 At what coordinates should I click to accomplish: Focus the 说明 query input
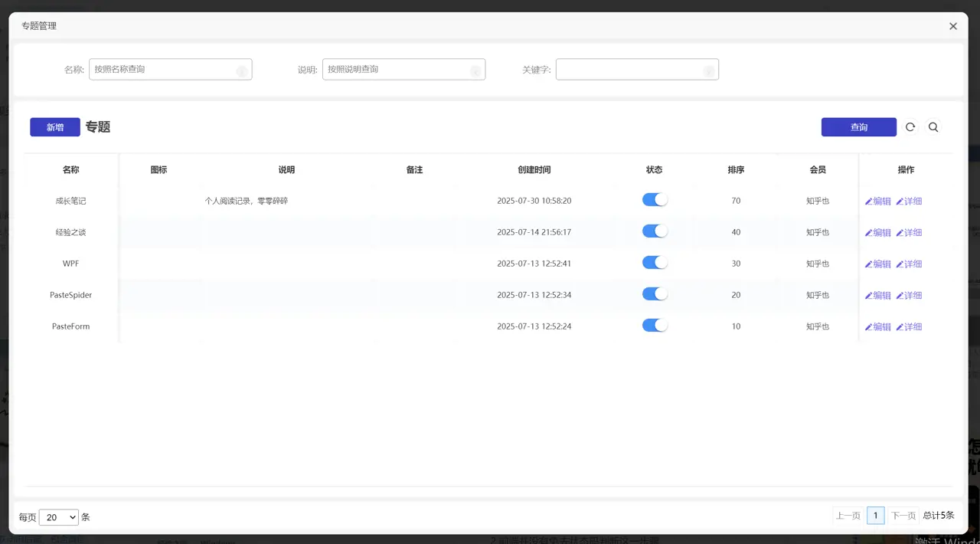(x=403, y=69)
